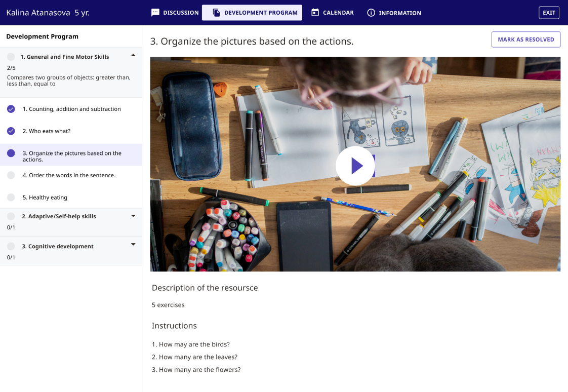
Task: Click status circle for Organize the pictures
Action: (x=11, y=153)
